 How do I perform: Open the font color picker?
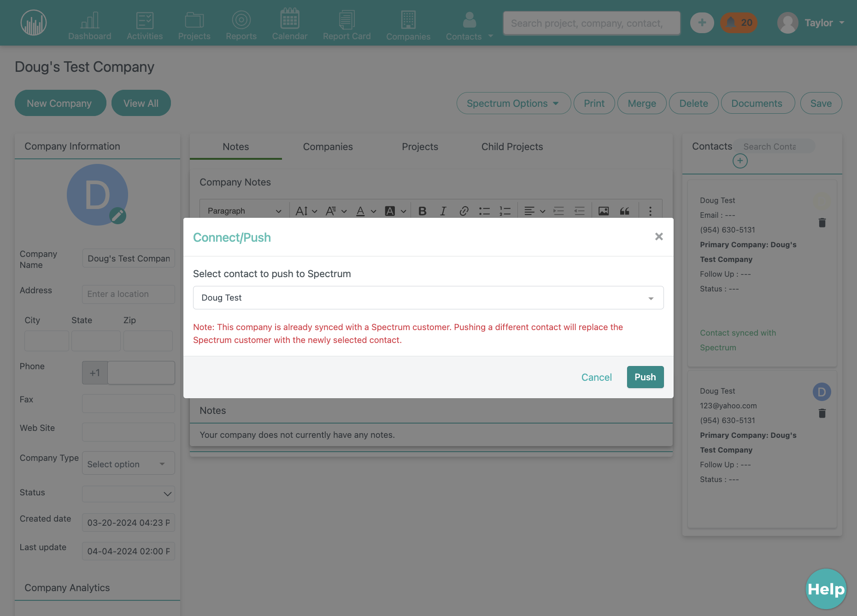pyautogui.click(x=366, y=211)
